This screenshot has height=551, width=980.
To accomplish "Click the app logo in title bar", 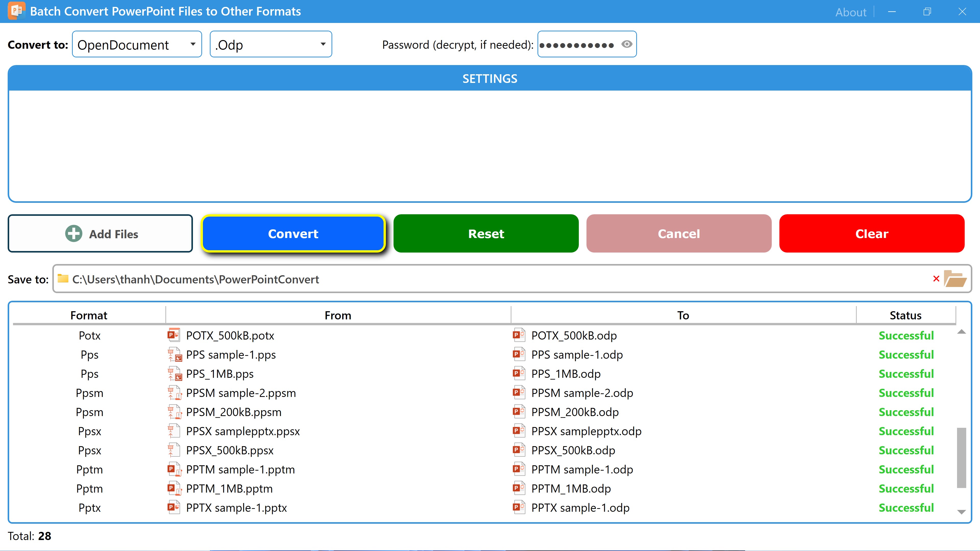I will tap(17, 11).
